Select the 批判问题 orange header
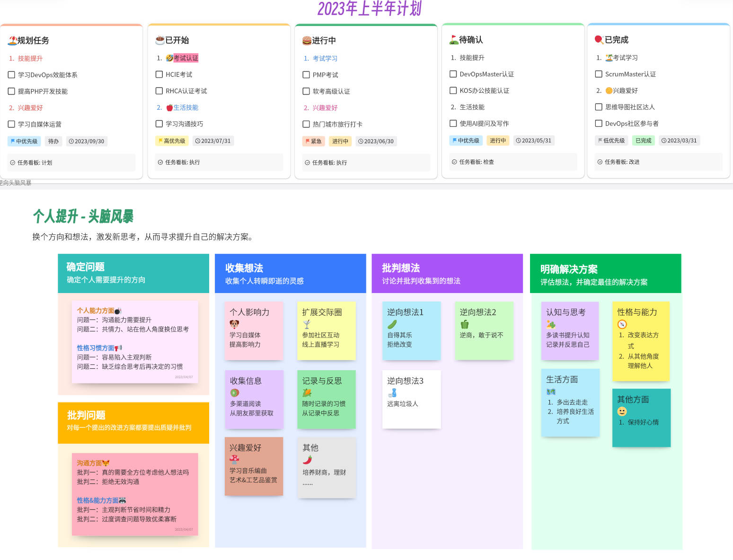733x560 pixels. click(133, 423)
